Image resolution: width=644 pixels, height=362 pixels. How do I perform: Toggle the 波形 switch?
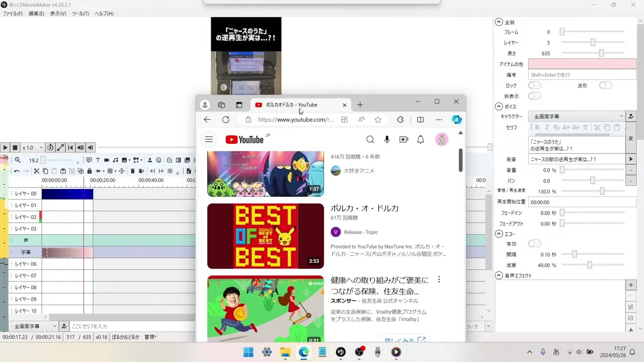(605, 85)
